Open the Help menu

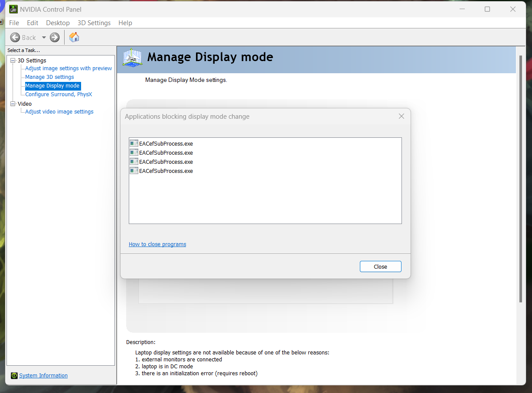125,23
